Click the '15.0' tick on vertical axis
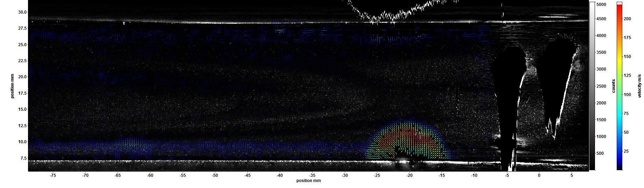Viewport: 644px width, 188px height. [x=22, y=109]
